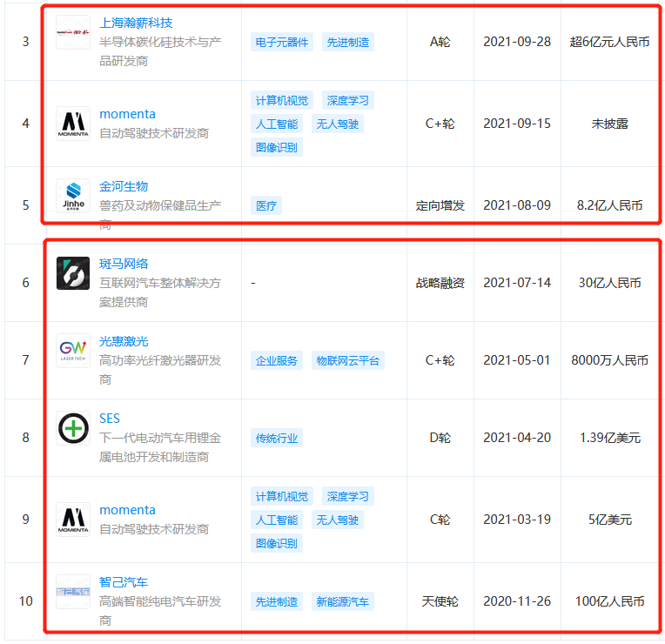Screen dimensions: 665x644
Task: Click the GW Laser Tech logo
Action: (x=73, y=351)
